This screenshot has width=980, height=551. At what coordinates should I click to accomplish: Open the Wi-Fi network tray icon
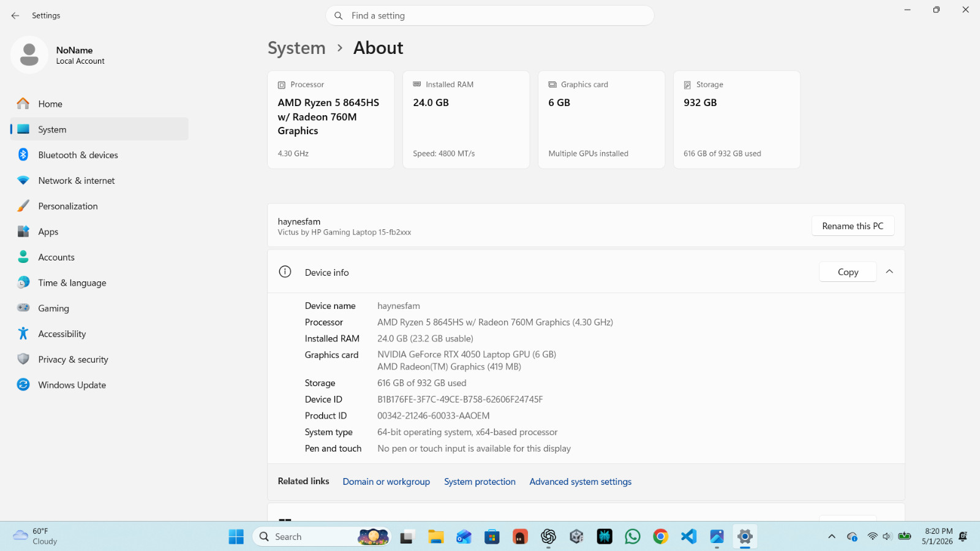point(872,537)
